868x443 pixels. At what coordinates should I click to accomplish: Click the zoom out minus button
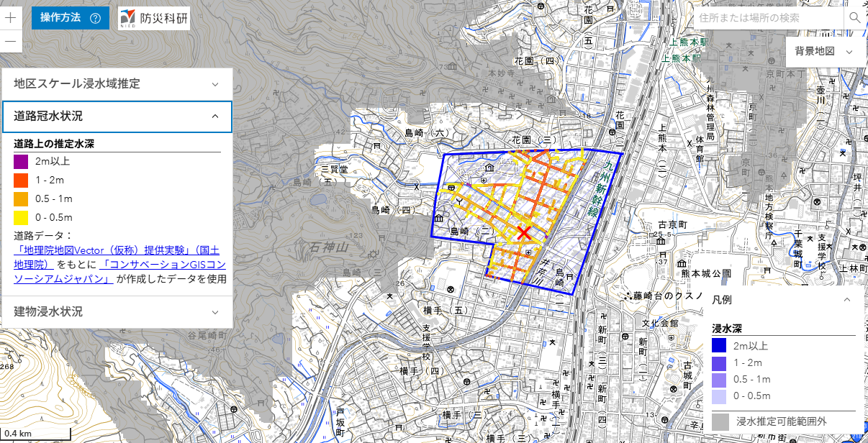point(11,42)
